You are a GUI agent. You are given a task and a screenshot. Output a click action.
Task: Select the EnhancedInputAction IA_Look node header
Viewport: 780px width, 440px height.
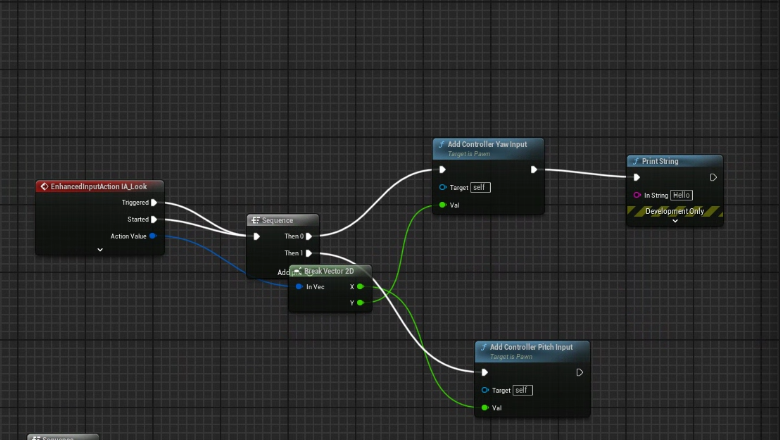tap(98, 186)
